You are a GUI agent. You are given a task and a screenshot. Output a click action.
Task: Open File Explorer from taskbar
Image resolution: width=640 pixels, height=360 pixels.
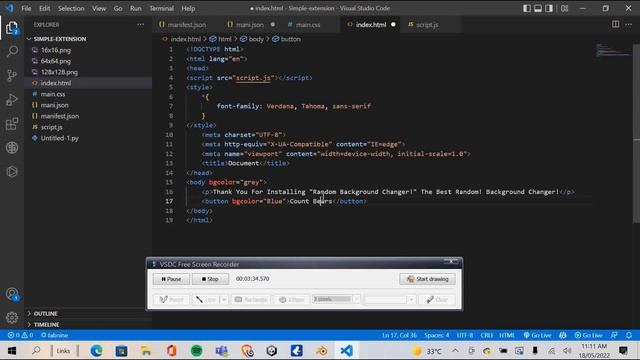coord(146,351)
